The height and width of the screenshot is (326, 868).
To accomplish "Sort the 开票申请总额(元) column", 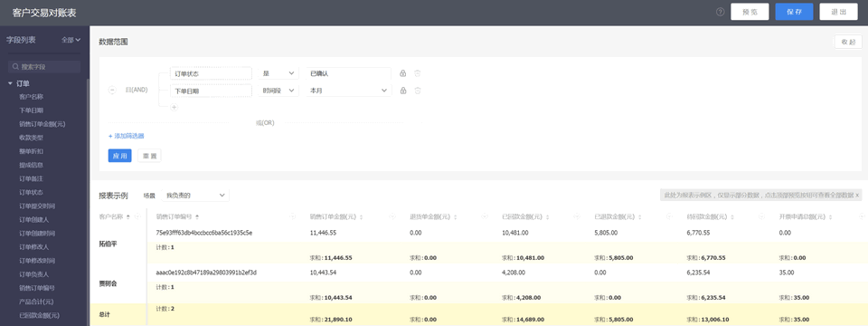I will (830, 216).
